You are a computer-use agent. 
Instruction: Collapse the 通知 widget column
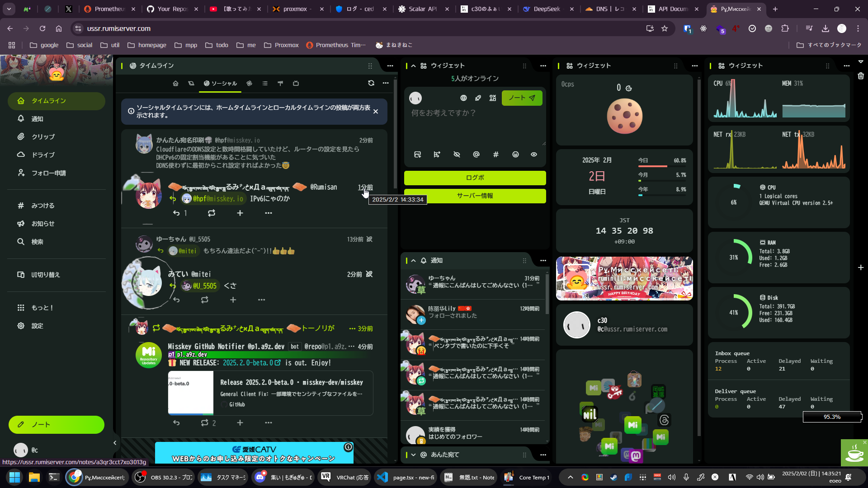click(413, 261)
